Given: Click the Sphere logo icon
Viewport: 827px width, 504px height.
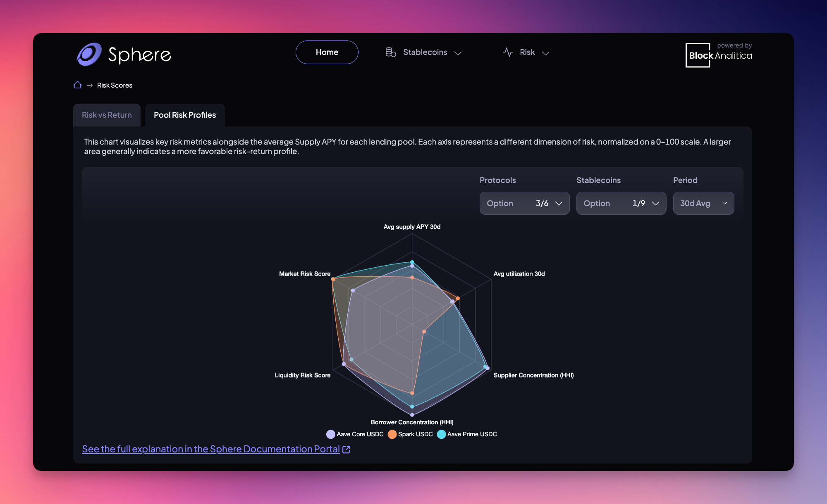Looking at the screenshot, I should coord(89,54).
